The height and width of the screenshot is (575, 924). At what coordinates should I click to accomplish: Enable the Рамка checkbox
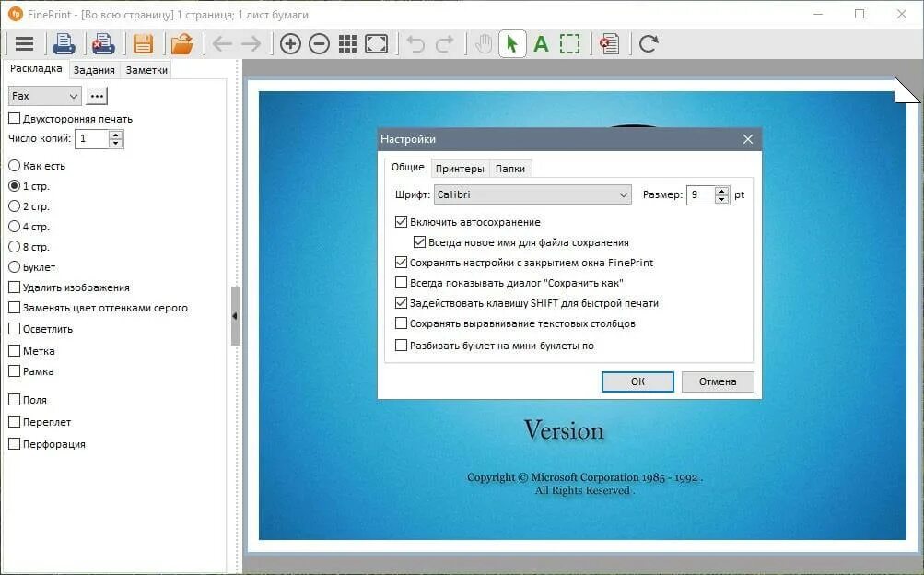coord(15,371)
